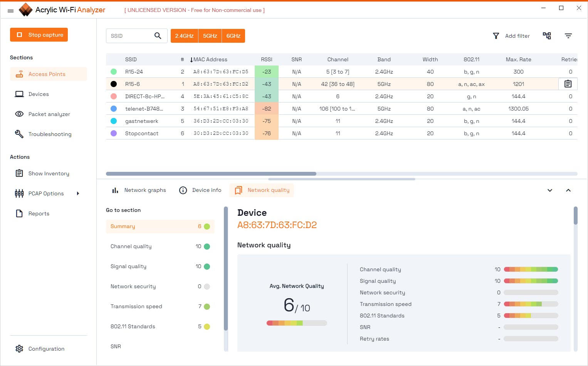Click the Packet analyzer eye icon
This screenshot has height=366, width=588.
pyautogui.click(x=19, y=114)
